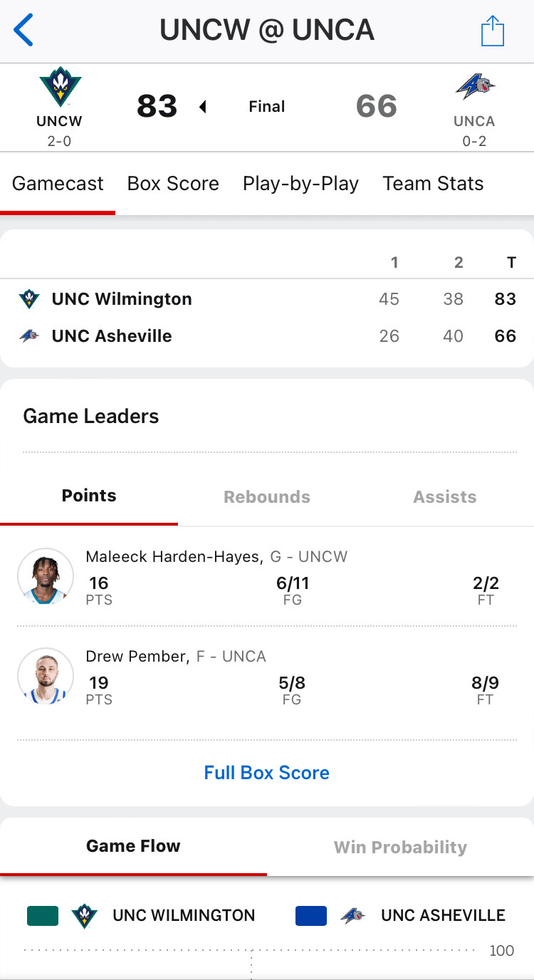Screen dimensions: 534x980
Task: Open the share icon
Action: click(492, 31)
